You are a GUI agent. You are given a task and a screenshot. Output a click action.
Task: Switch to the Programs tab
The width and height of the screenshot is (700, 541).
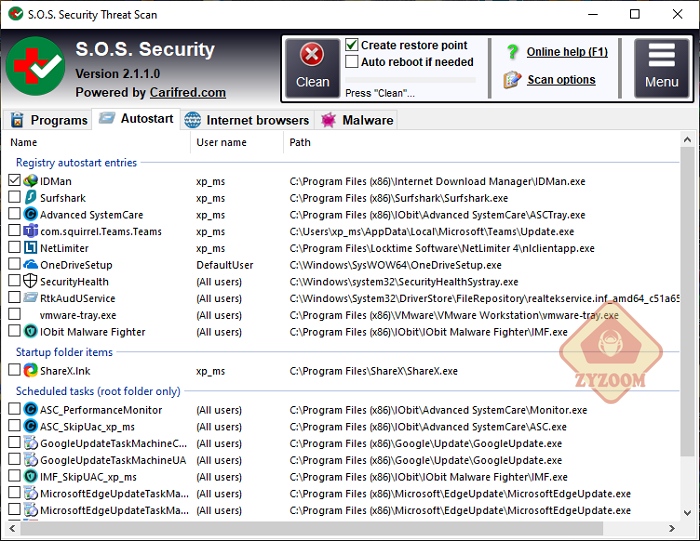click(48, 120)
